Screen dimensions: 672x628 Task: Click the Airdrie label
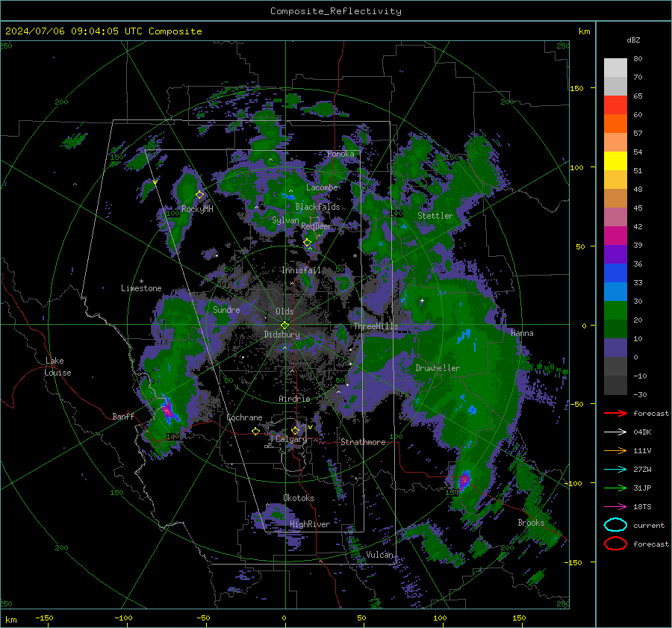[294, 399]
